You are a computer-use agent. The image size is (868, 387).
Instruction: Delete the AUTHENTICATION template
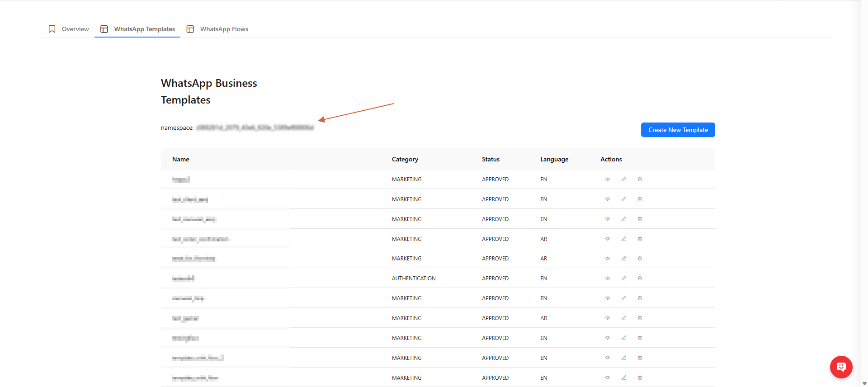pos(640,278)
